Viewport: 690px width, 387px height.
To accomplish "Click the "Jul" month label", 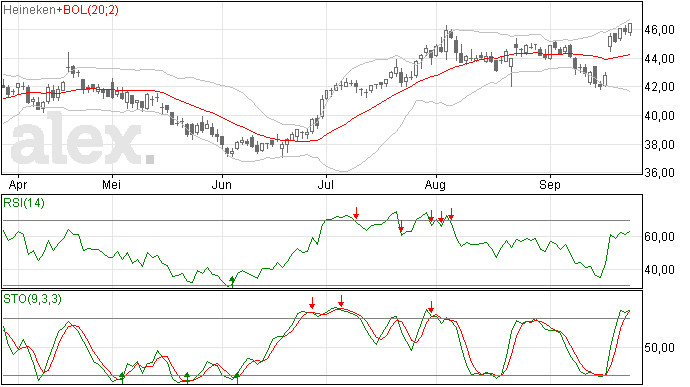I will tap(326, 184).
